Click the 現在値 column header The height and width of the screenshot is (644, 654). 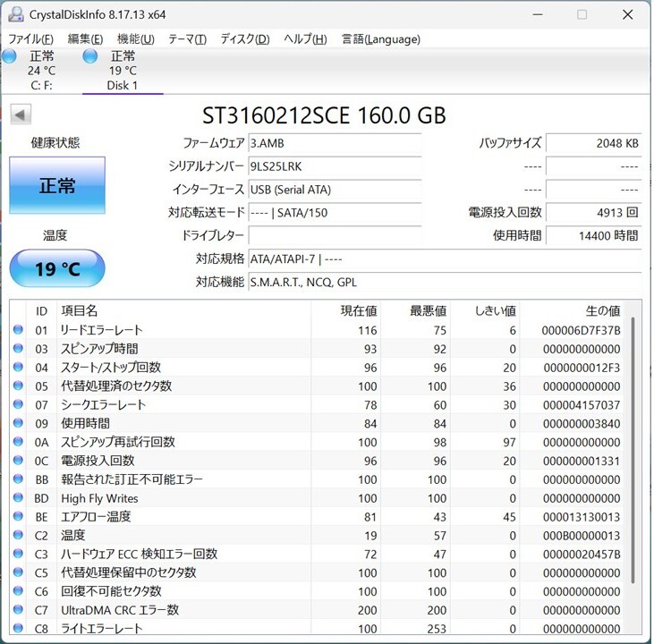[345, 311]
